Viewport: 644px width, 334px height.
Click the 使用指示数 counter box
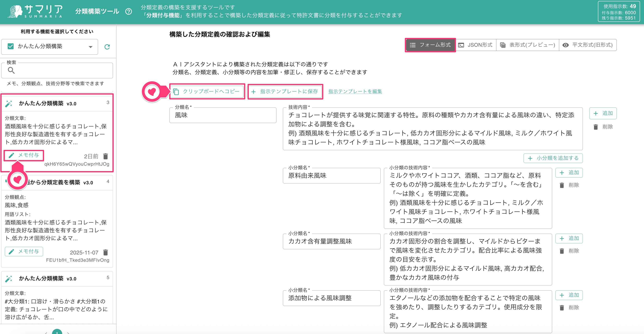pyautogui.click(x=619, y=12)
